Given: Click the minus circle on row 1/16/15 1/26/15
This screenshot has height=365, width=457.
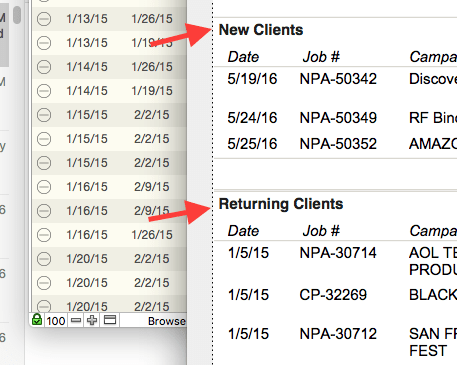Looking at the screenshot, I should (x=44, y=235).
